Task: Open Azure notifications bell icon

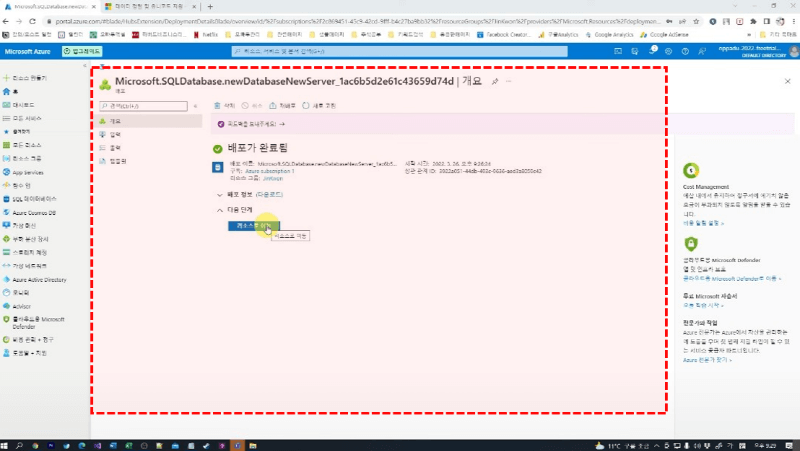Action: (652, 51)
